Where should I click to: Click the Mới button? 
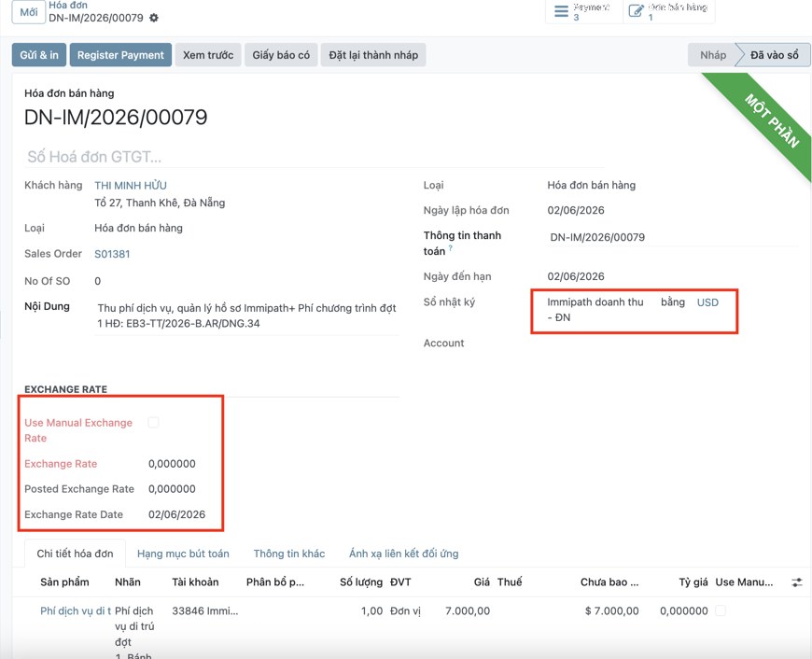click(x=29, y=12)
